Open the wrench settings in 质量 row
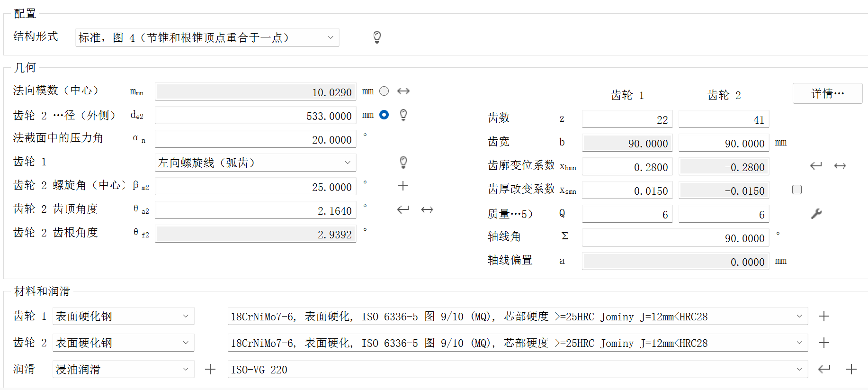Screen dimensions: 868x390 coord(816,214)
